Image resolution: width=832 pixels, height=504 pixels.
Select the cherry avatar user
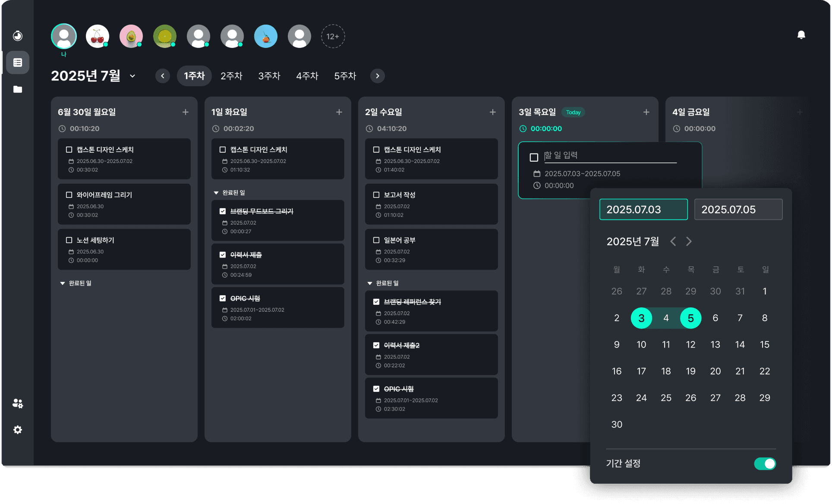pos(98,36)
